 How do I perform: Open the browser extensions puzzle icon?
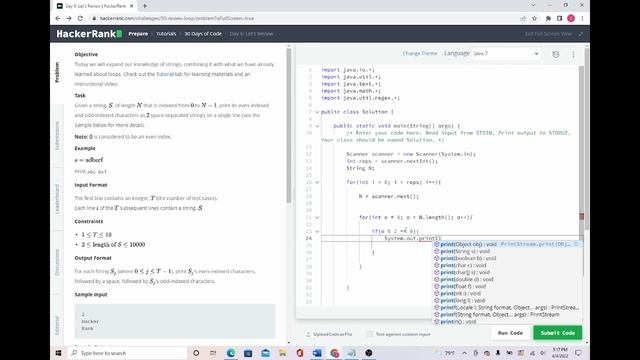pyautogui.click(x=548, y=18)
